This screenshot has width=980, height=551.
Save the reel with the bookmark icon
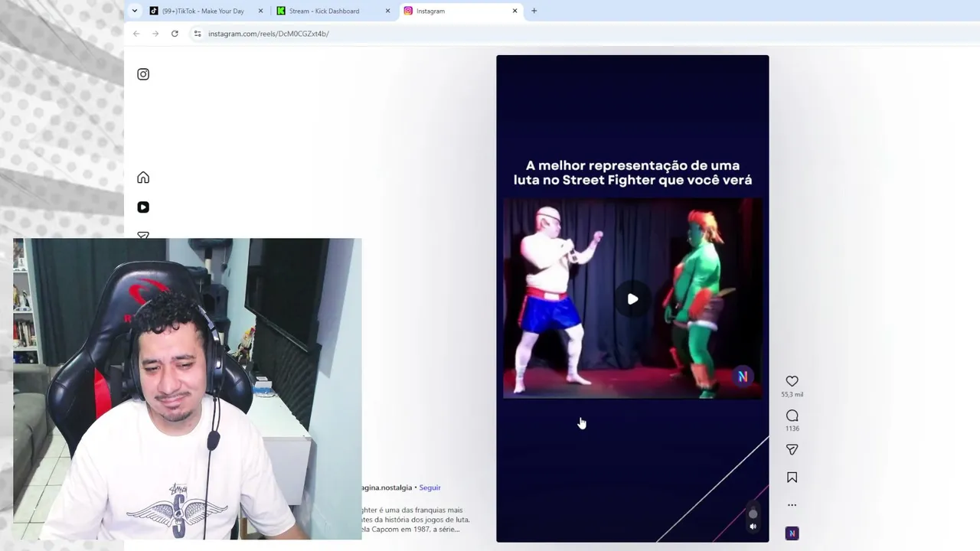(792, 478)
